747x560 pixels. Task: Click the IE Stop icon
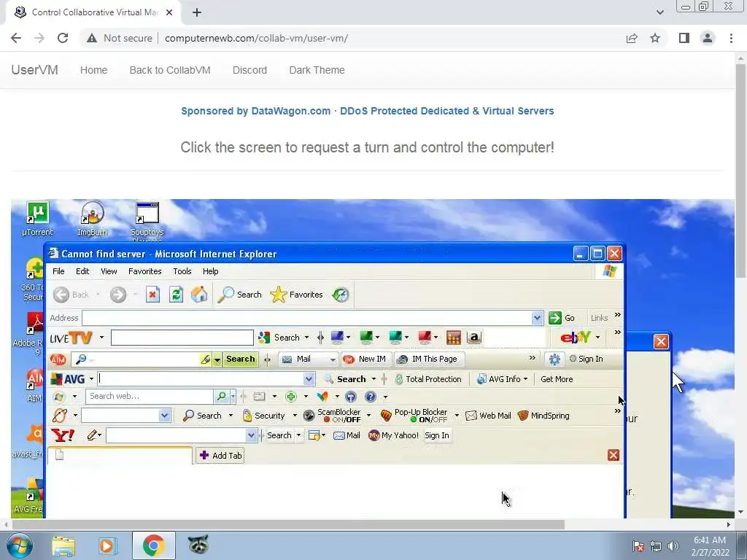point(152,295)
